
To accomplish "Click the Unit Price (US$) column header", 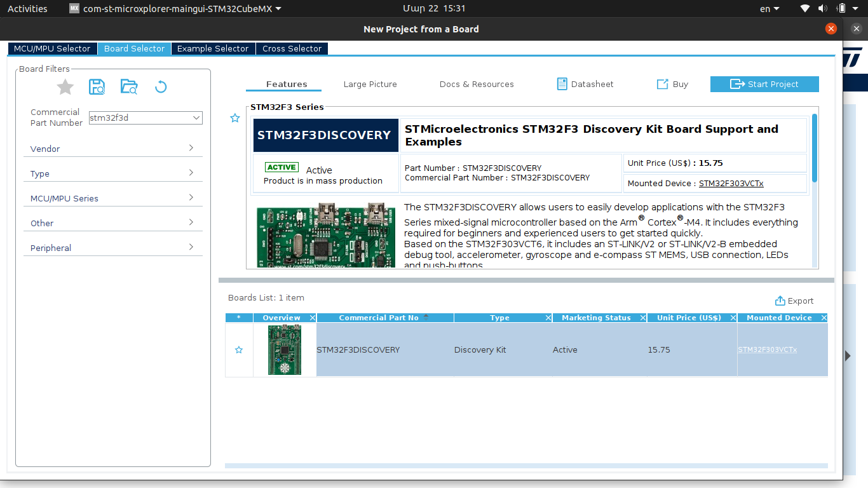I will coord(689,318).
